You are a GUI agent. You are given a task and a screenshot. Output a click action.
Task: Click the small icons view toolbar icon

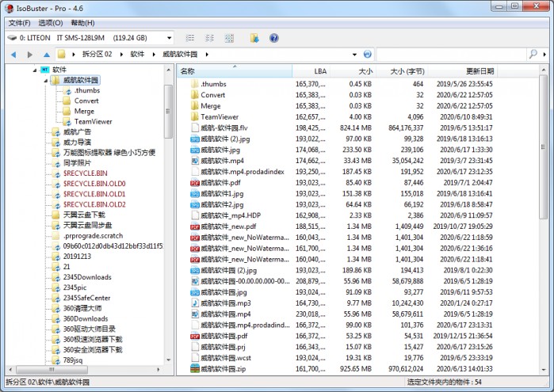click(x=209, y=38)
